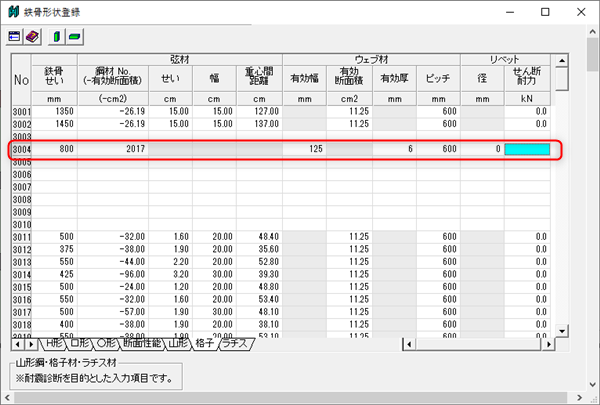
Task: Click the ピッチ cell in row 3001
Action: coord(436,111)
